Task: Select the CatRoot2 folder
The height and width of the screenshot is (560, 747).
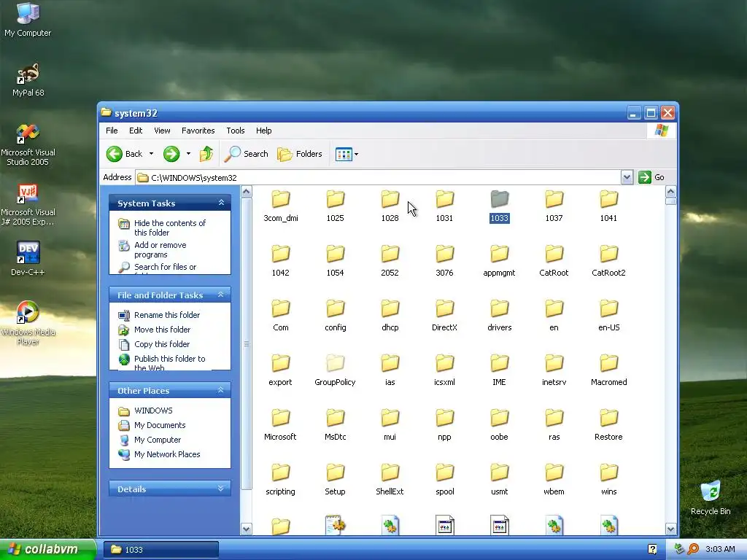Action: click(608, 261)
